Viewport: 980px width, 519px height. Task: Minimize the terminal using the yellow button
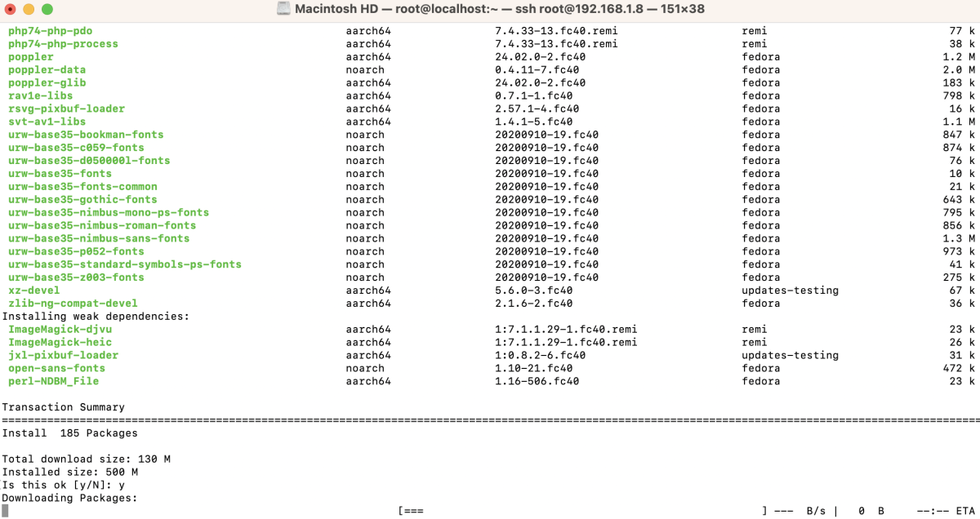tap(29, 10)
